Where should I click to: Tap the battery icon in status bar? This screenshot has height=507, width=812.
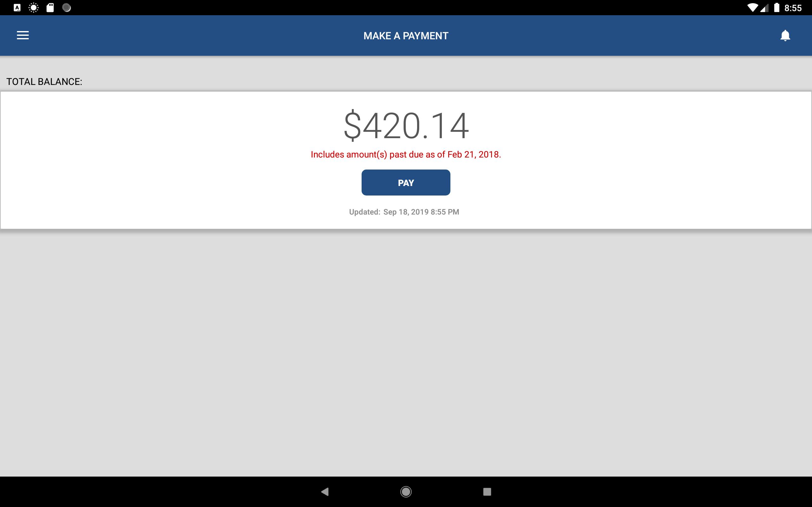(776, 7)
